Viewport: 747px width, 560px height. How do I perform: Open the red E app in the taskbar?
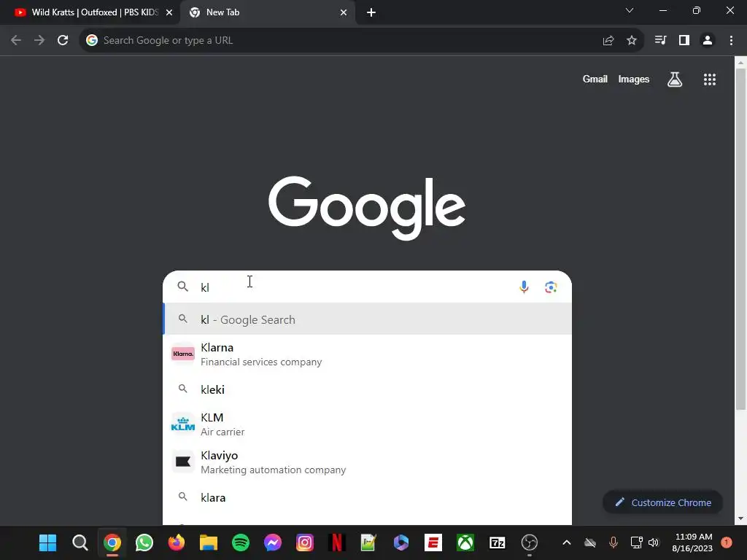pos(433,542)
